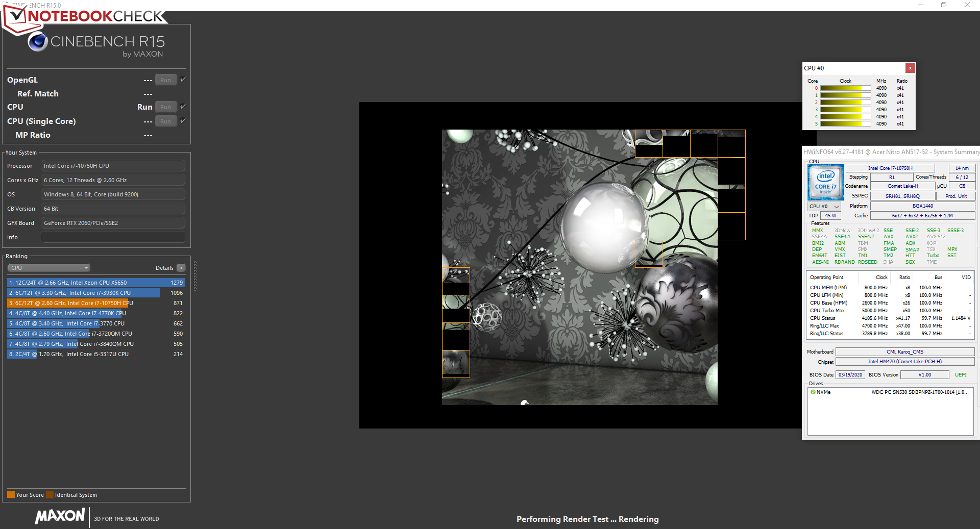Click the Processor field value

coord(113,166)
